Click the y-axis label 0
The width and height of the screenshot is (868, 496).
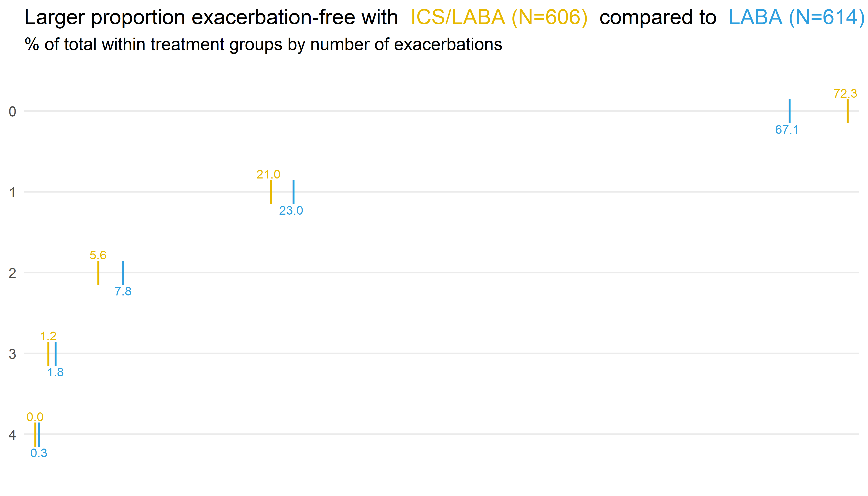12,112
